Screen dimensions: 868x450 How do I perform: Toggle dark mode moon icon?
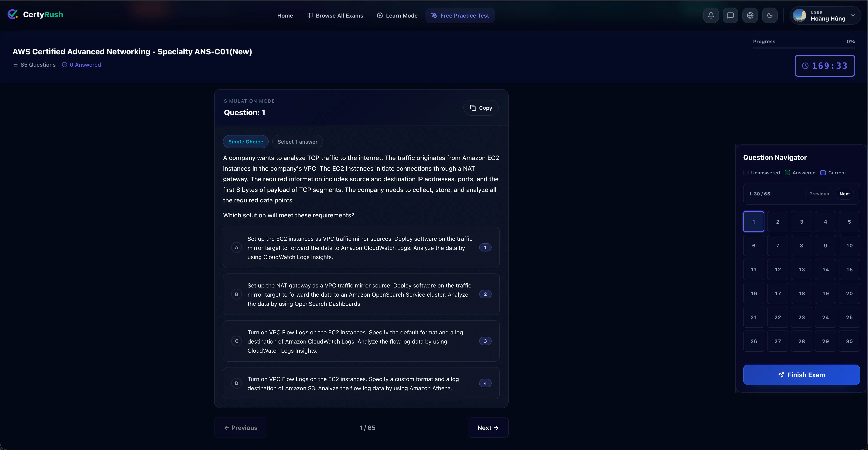tap(770, 16)
